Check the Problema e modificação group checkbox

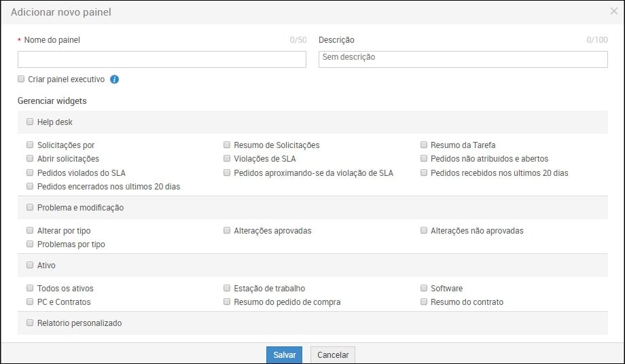click(x=30, y=207)
